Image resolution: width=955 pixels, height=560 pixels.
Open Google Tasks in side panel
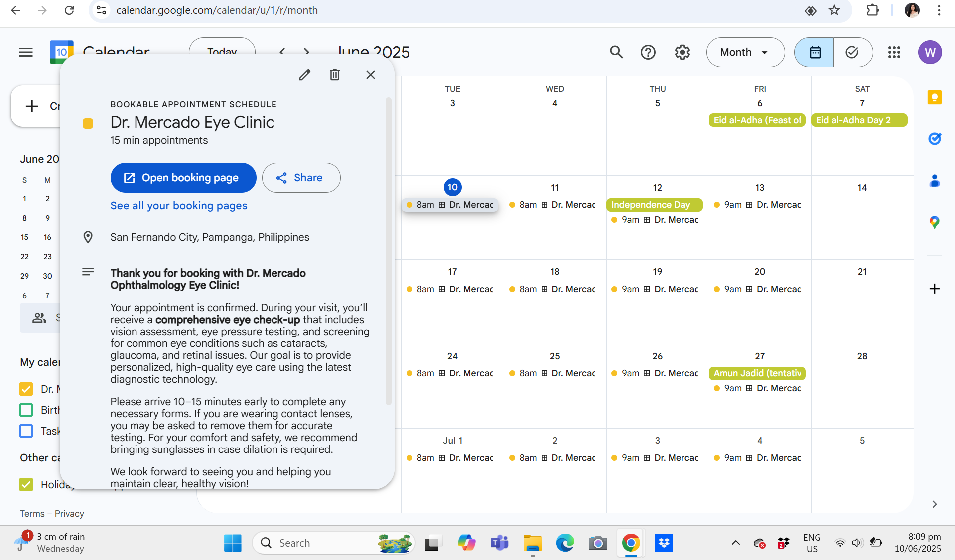[934, 139]
